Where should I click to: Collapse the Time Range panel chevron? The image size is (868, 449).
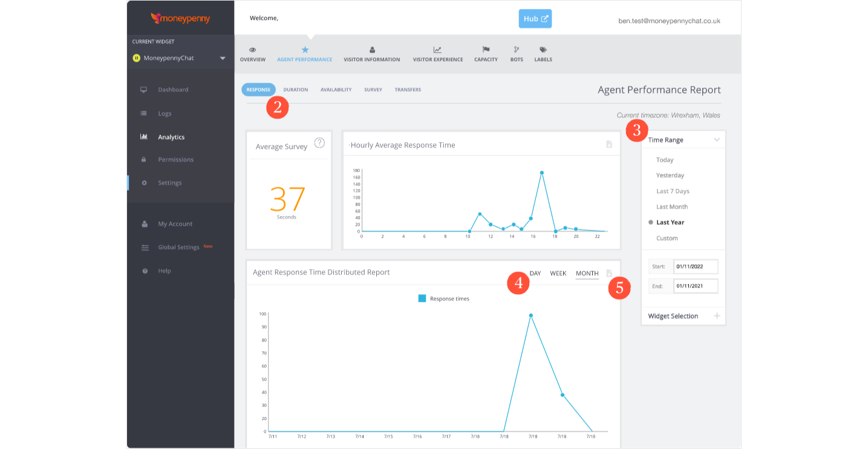[717, 139]
